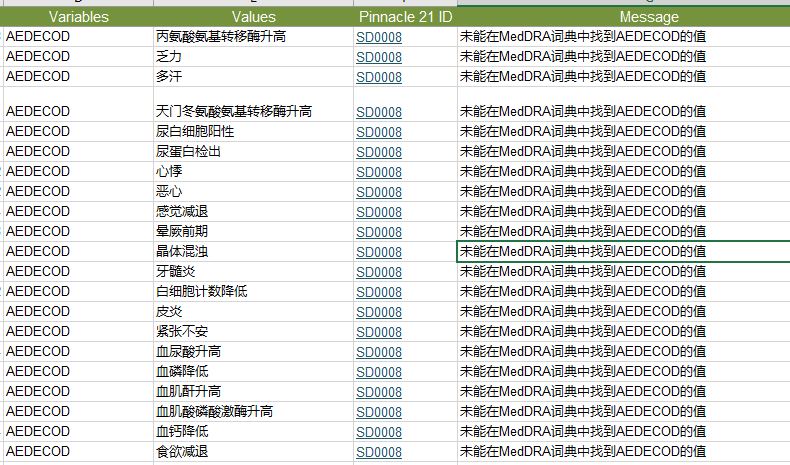Select the cell containing 丙氨酸氨基转移酶升高
Screen dimensions: 790x465
(x=253, y=37)
